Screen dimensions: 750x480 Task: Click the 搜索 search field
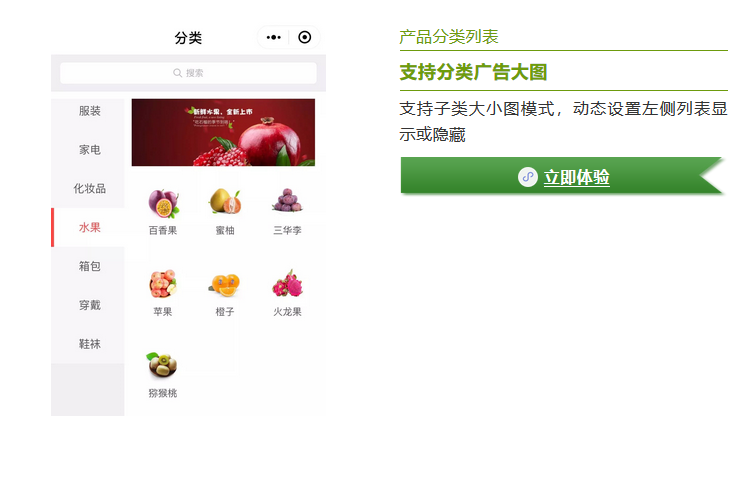pyautogui.click(x=188, y=73)
